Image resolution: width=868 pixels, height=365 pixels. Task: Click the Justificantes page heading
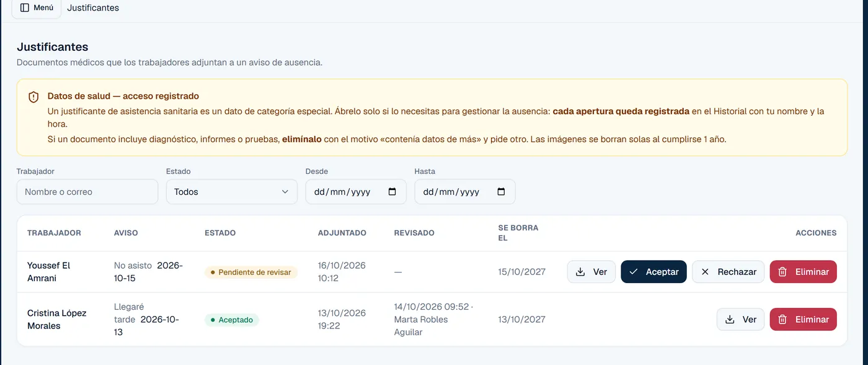tap(53, 47)
